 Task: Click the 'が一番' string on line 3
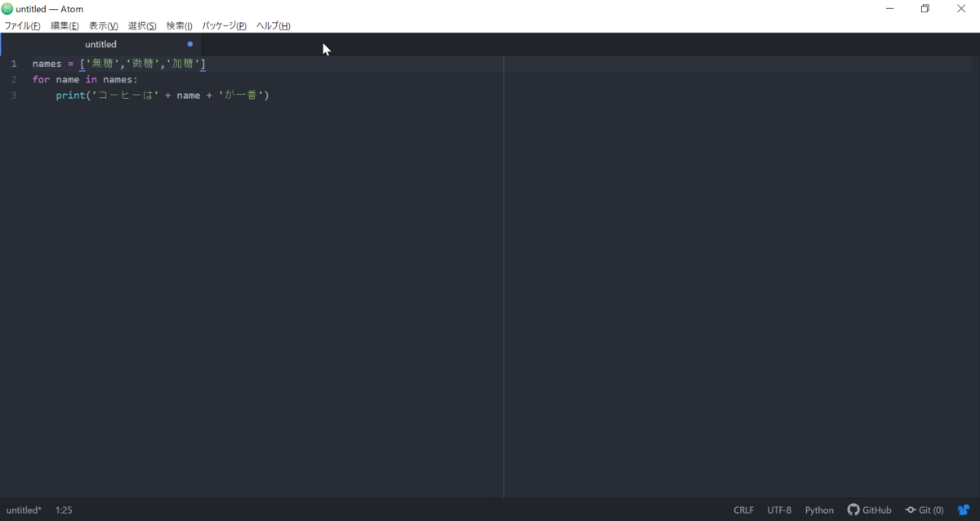241,96
